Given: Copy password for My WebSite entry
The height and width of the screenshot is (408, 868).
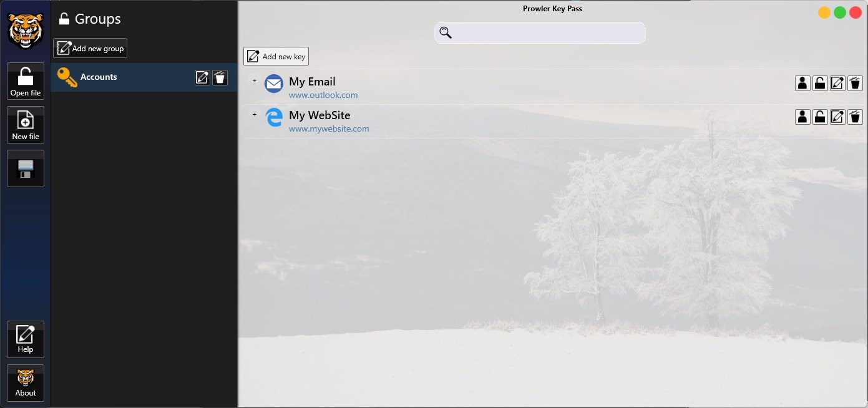Looking at the screenshot, I should pyautogui.click(x=820, y=117).
